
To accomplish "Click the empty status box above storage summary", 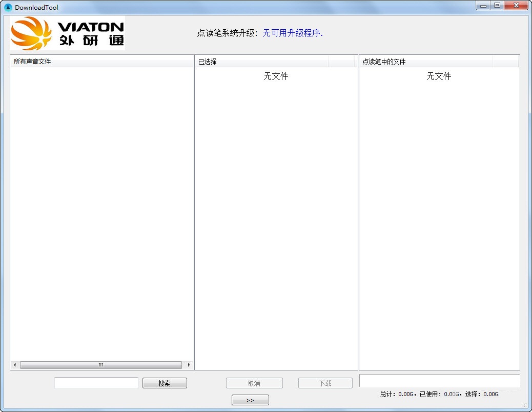I will click(439, 381).
